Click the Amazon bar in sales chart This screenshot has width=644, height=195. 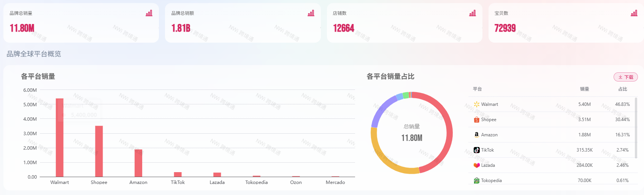coord(138,163)
